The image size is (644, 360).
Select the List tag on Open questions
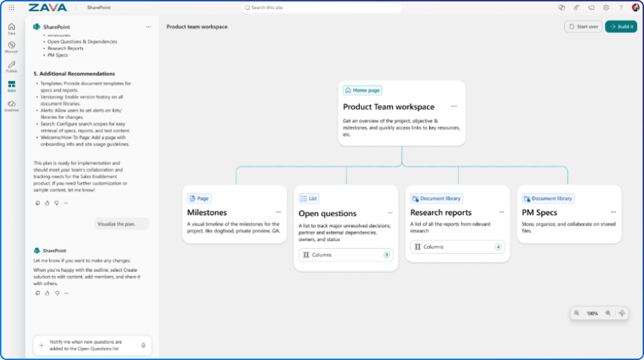[x=309, y=199]
